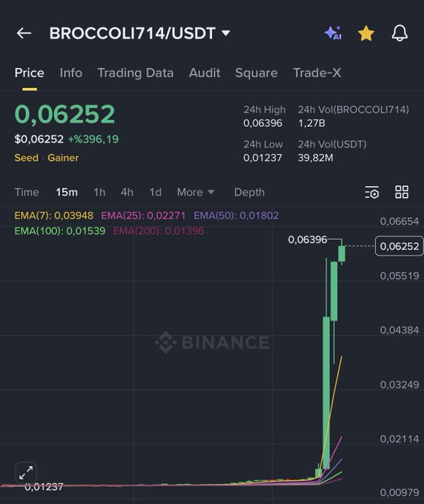
Task: Tap the EMA(100): 0,01539 indicator label
Action: (x=60, y=231)
